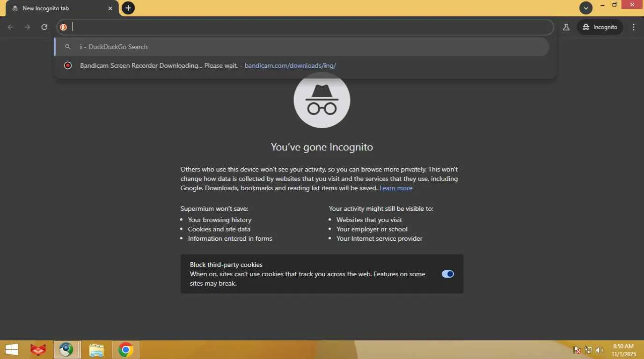The image size is (644, 359).
Task: Click the magnifier icon beside DuckDuckGo Search suggestion
Action: coord(68,47)
